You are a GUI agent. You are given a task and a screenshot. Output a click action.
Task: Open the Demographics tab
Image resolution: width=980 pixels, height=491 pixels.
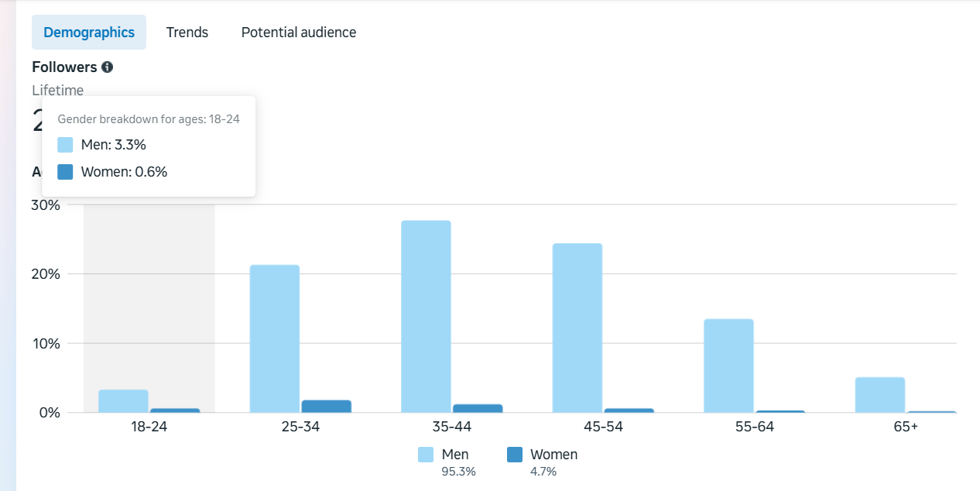point(89,33)
